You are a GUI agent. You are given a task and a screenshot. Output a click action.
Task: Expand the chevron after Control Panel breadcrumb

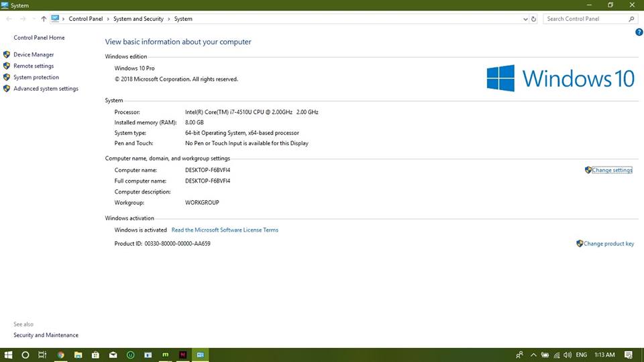[108, 19]
